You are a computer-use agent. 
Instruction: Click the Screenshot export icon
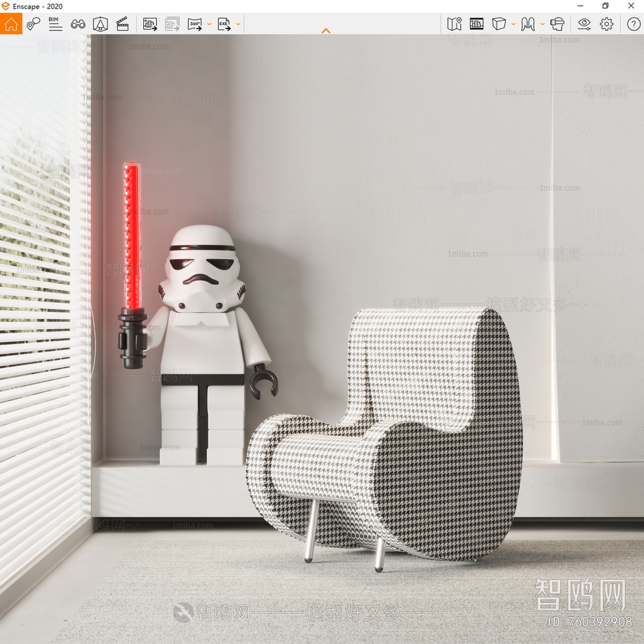[150, 24]
